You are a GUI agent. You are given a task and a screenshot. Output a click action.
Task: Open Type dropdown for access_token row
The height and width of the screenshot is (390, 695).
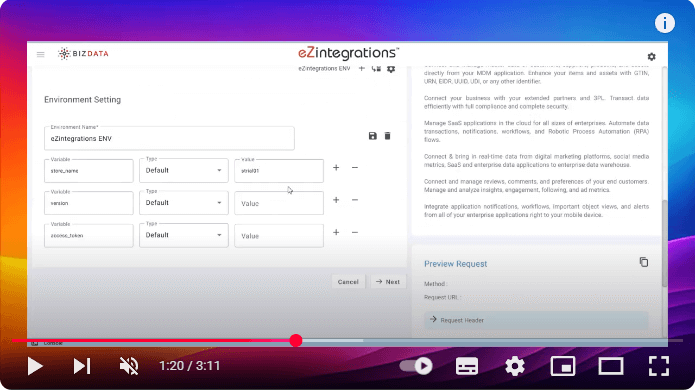[184, 235]
